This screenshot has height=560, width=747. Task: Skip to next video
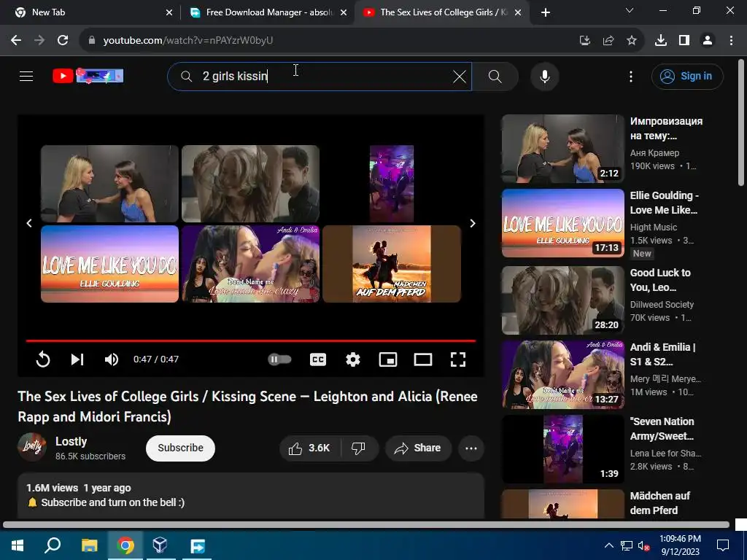point(77,359)
